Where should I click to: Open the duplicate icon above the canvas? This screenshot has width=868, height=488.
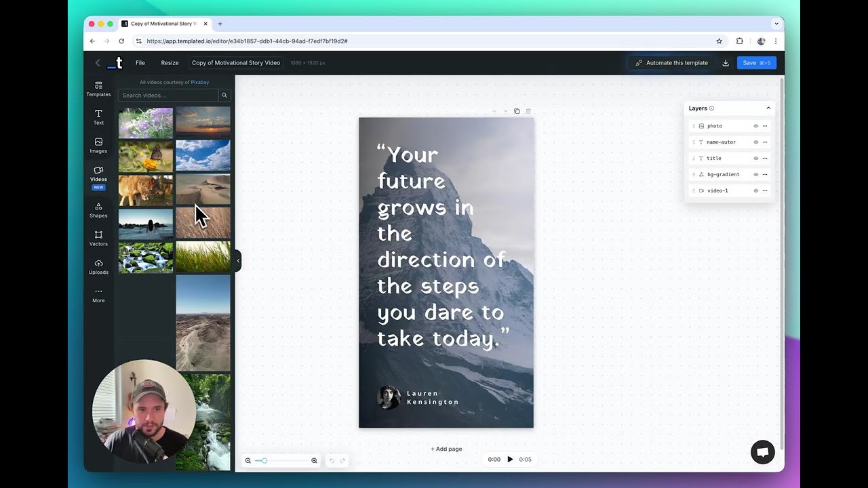tap(517, 110)
